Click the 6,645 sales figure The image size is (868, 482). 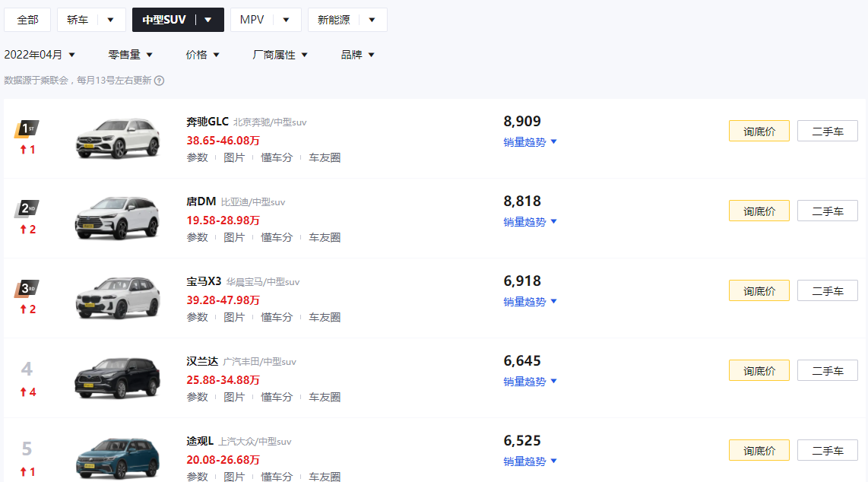coord(522,361)
